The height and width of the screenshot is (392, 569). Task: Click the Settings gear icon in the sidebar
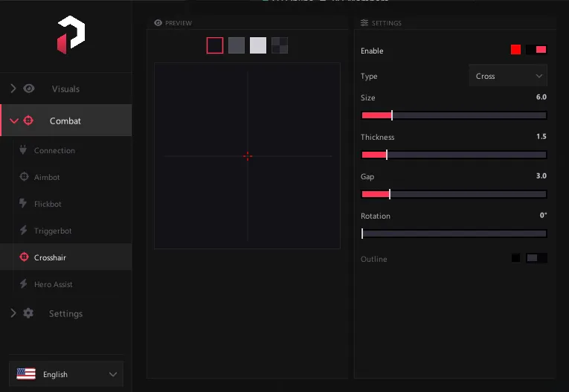(x=28, y=313)
